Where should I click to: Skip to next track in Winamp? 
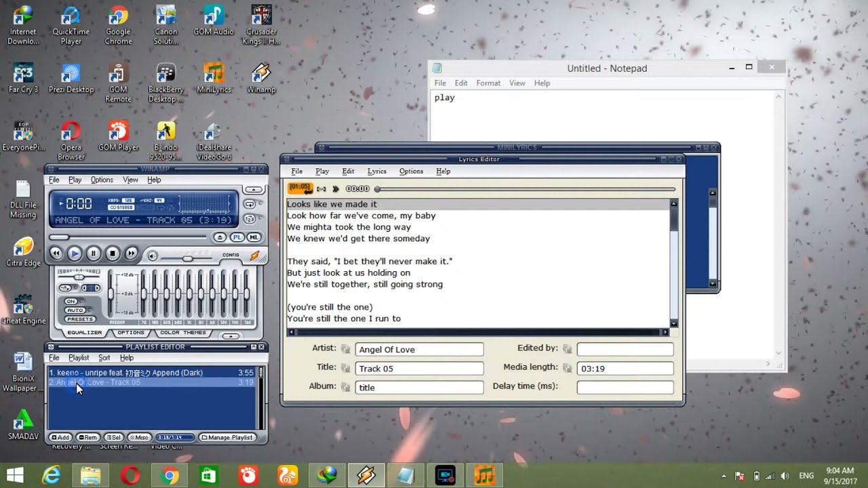tap(132, 253)
